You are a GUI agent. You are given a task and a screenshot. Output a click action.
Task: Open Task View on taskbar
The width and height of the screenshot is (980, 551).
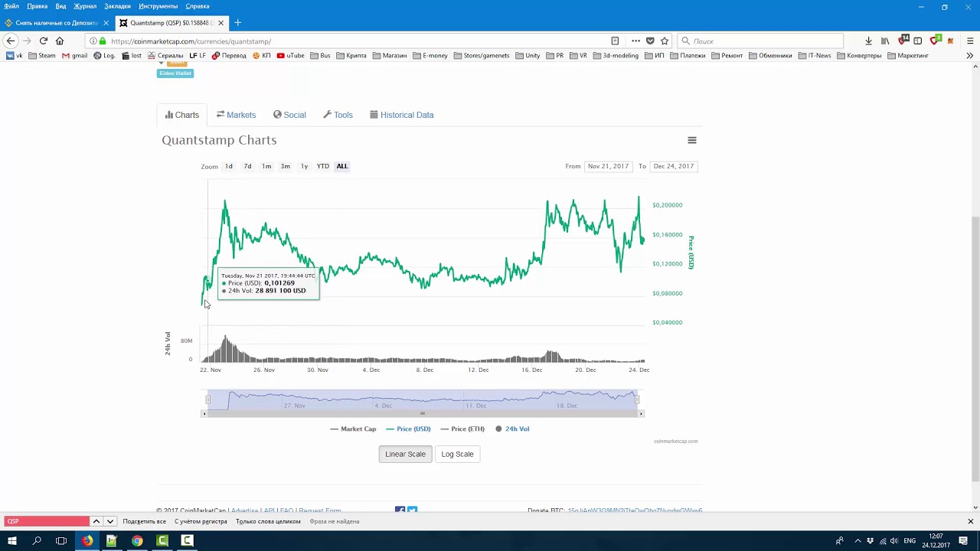[61, 540]
